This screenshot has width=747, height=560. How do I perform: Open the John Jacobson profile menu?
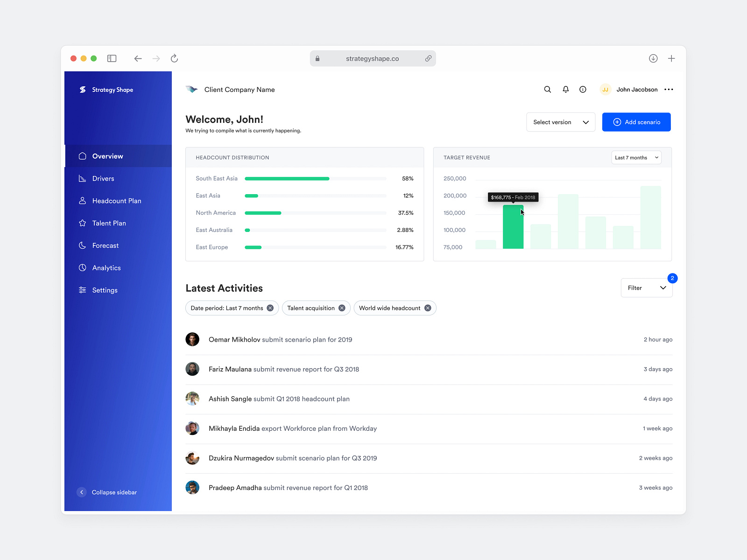click(637, 89)
